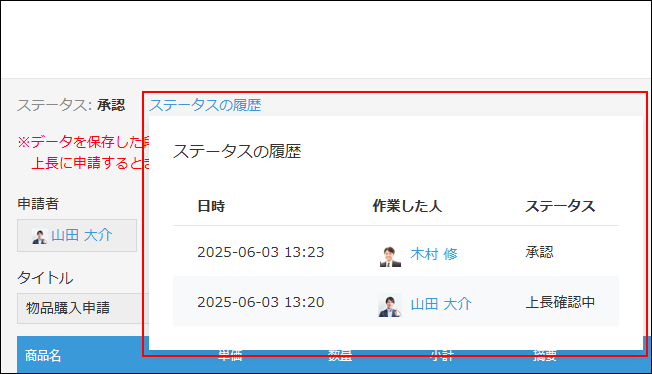The height and width of the screenshot is (374, 652).
Task: Click the 申請者 small avatar icon
Action: click(x=40, y=236)
